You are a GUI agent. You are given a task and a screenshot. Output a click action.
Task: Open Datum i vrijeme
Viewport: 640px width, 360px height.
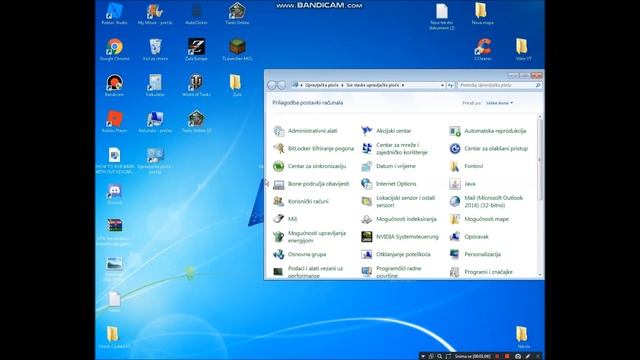coord(388,166)
